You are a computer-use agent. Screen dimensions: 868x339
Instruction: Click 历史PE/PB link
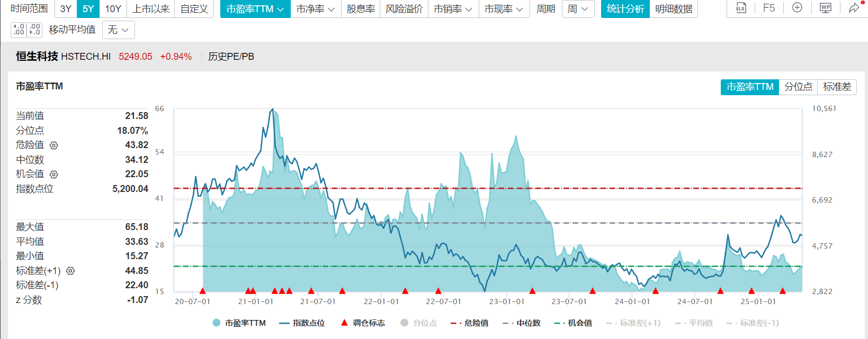[231, 57]
